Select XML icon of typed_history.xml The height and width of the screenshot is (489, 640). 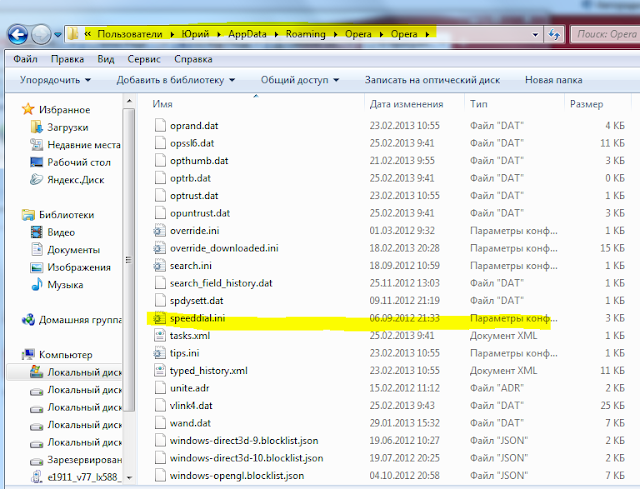[x=160, y=371]
